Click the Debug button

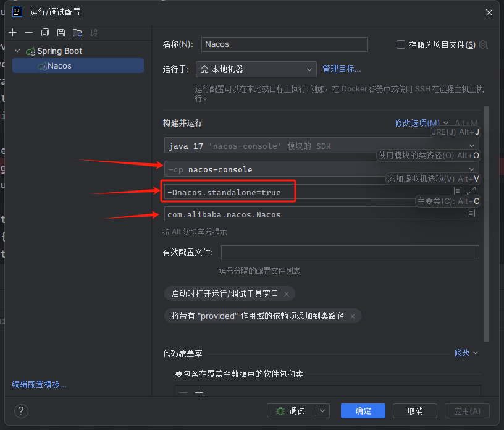(x=291, y=411)
